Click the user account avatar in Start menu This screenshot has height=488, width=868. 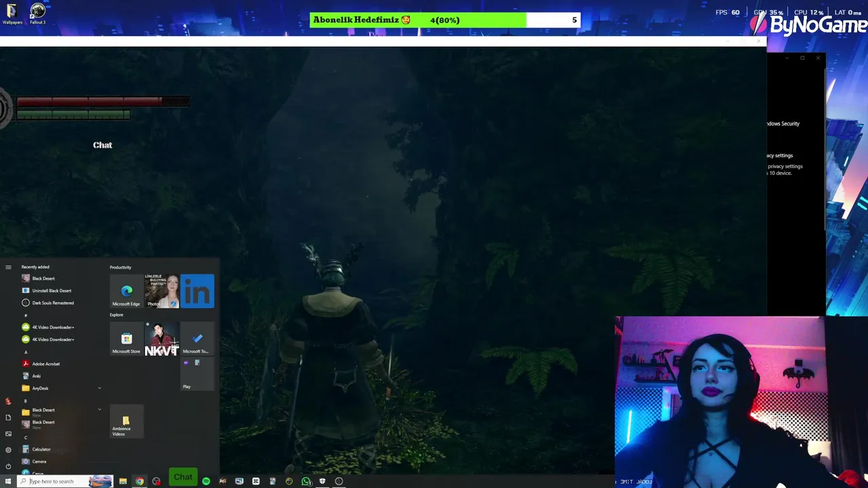click(8, 401)
